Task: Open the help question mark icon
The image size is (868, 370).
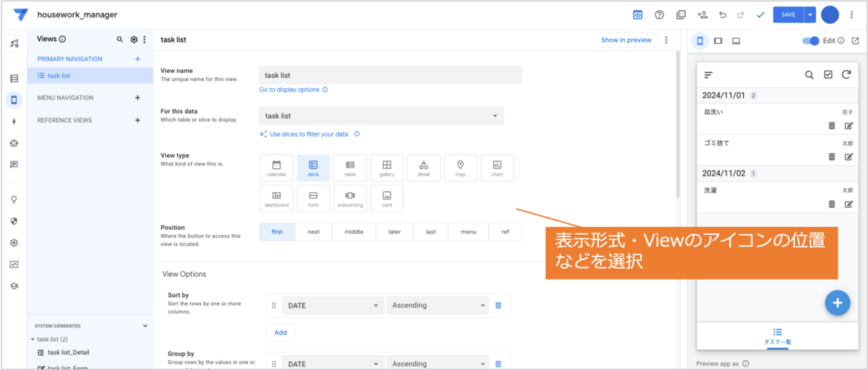Action: (x=659, y=14)
